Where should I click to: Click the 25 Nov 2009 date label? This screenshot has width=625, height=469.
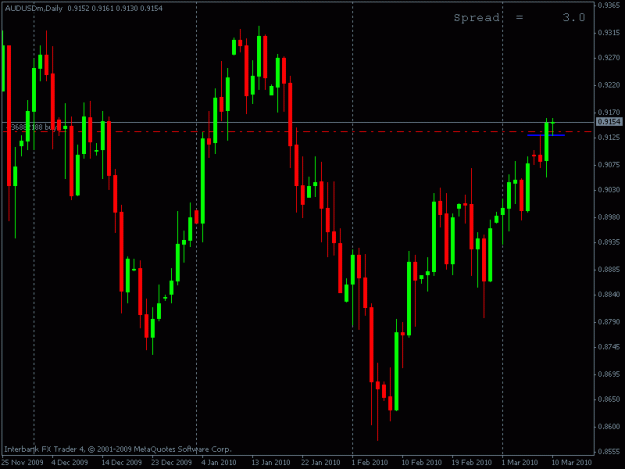[x=22, y=462]
